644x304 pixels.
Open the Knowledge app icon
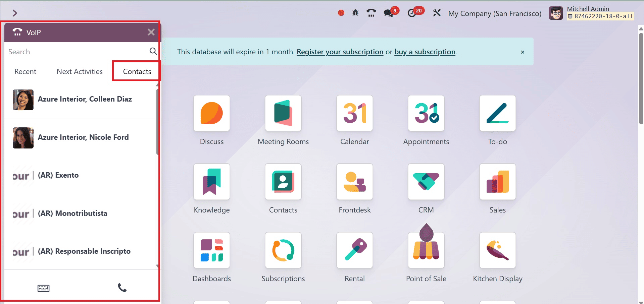click(211, 182)
